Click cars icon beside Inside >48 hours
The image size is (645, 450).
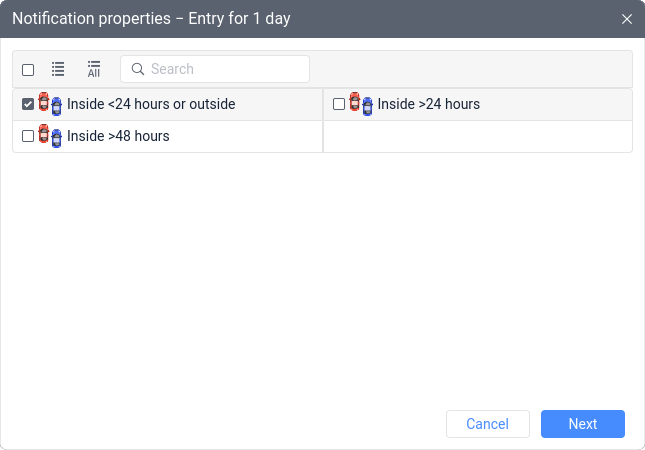50,136
